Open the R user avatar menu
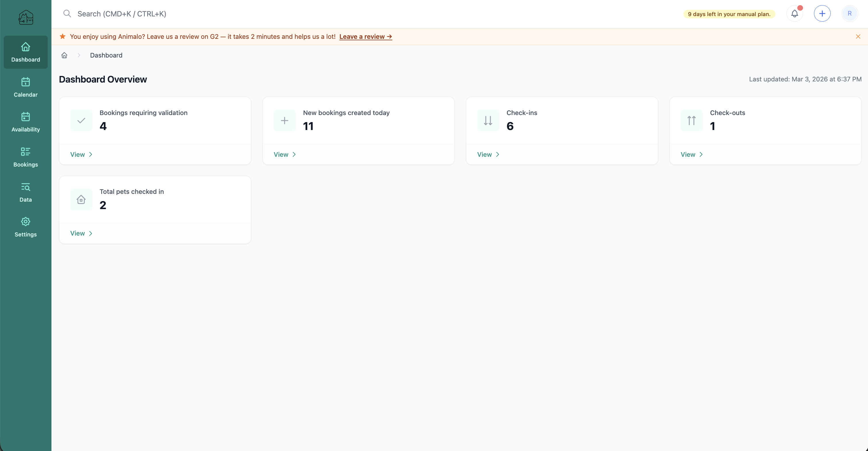 point(850,14)
